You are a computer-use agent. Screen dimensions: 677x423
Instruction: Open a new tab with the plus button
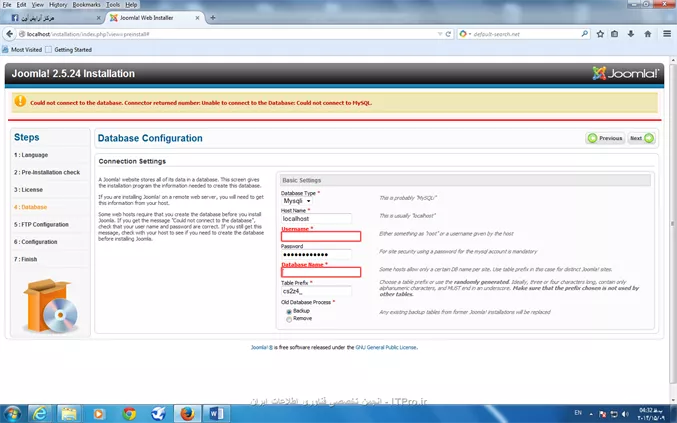click(x=212, y=18)
